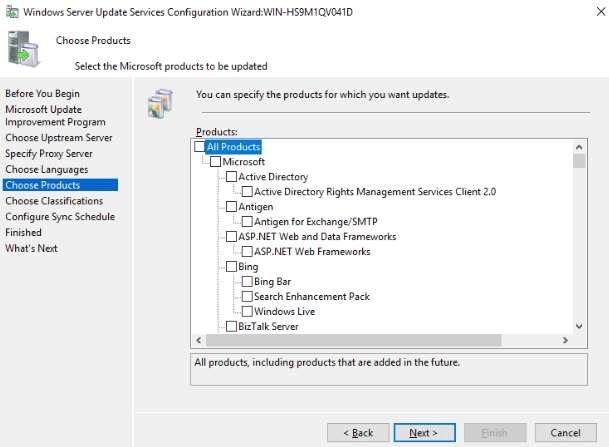609x447 pixels.
Task: Check the ASP.NET Web Frameworks checkbox
Action: [247, 251]
